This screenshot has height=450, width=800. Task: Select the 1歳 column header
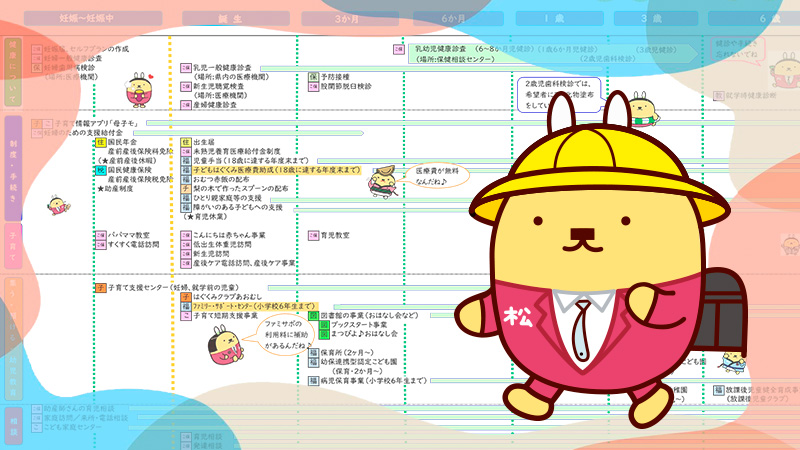click(x=560, y=18)
